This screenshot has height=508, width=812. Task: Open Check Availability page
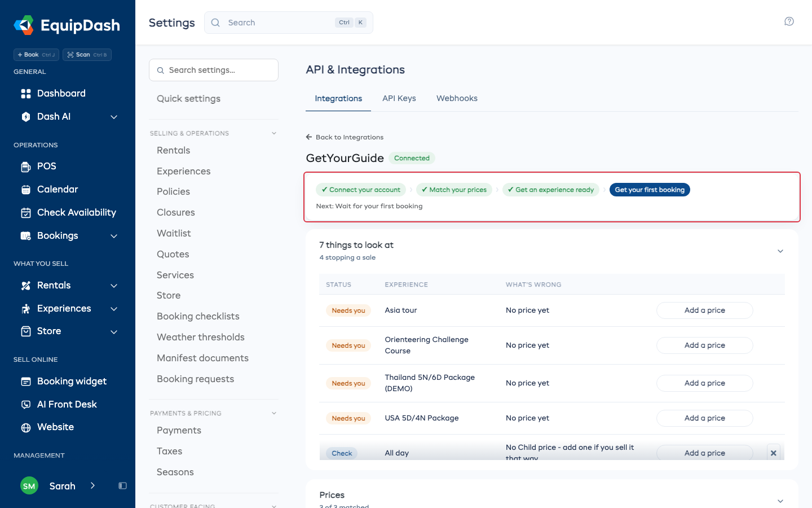coord(77,213)
